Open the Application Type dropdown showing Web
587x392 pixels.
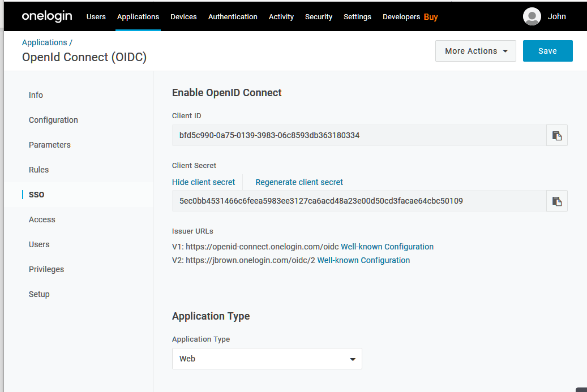pyautogui.click(x=267, y=359)
